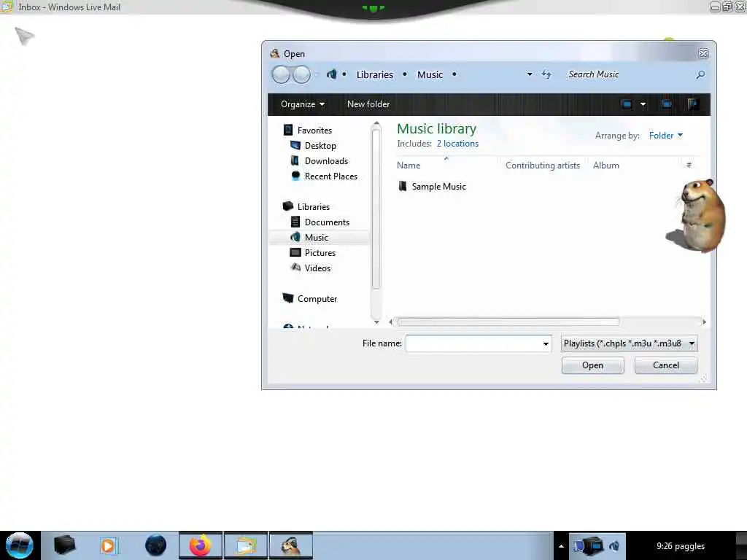The width and height of the screenshot is (747, 560).
Task: Change view using the views icon
Action: click(x=627, y=104)
